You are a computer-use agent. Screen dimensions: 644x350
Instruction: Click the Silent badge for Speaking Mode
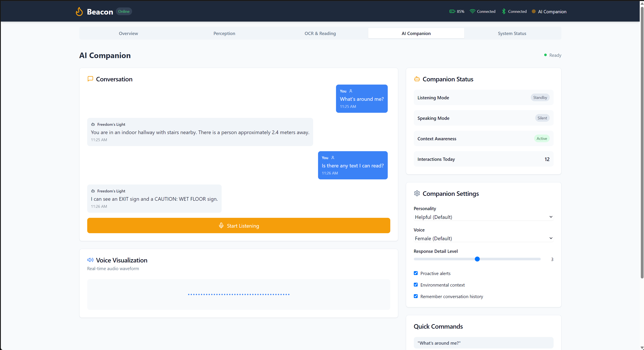542,118
